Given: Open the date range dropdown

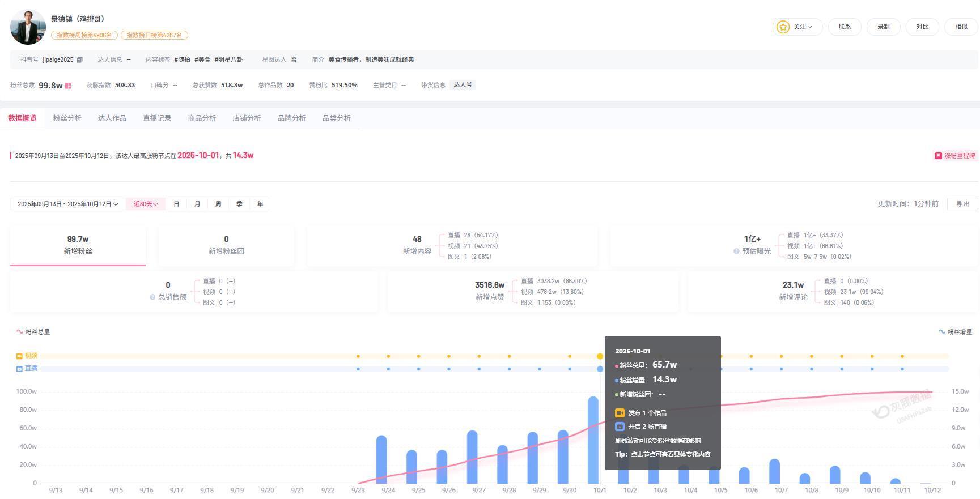Looking at the screenshot, I should (67, 204).
